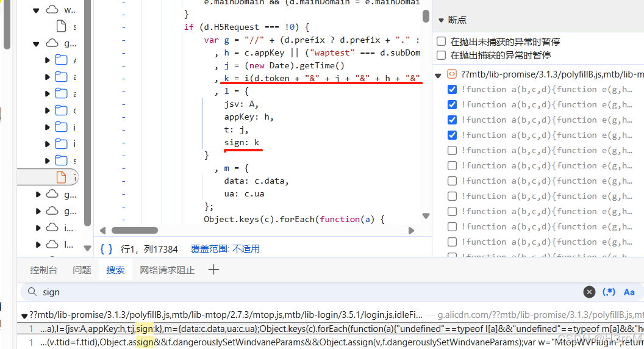
Task: Click the line 'if (d.H5Request === !0) {'
Action: pyautogui.click(x=246, y=27)
